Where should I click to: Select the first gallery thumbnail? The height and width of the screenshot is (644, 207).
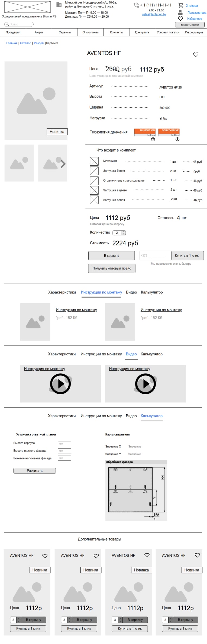19,163
